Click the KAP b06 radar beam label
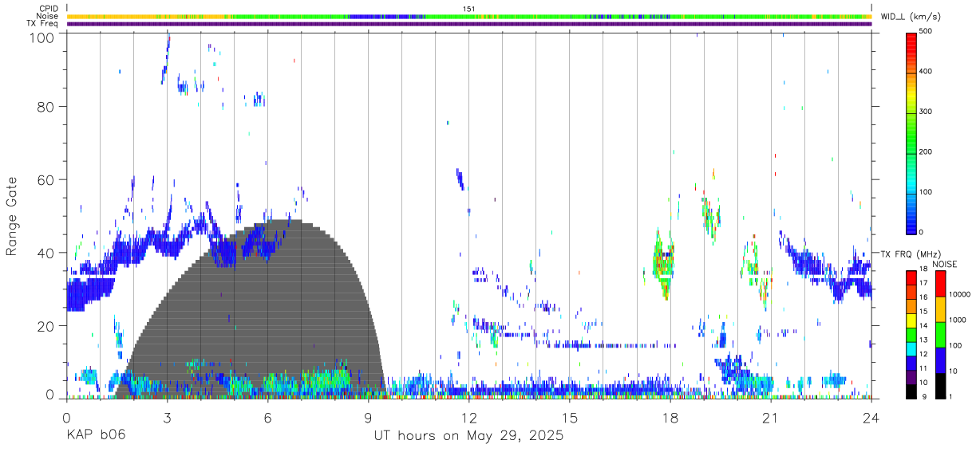Screen dimensions: 980x452 pyautogui.click(x=95, y=435)
